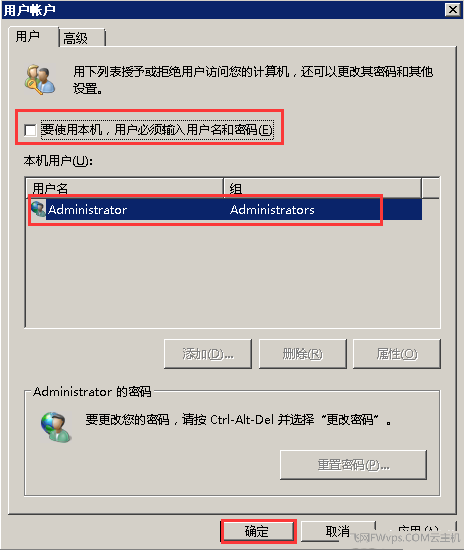This screenshot has height=550, width=464.
Task: Click the 取消 button
Action: [x=338, y=531]
